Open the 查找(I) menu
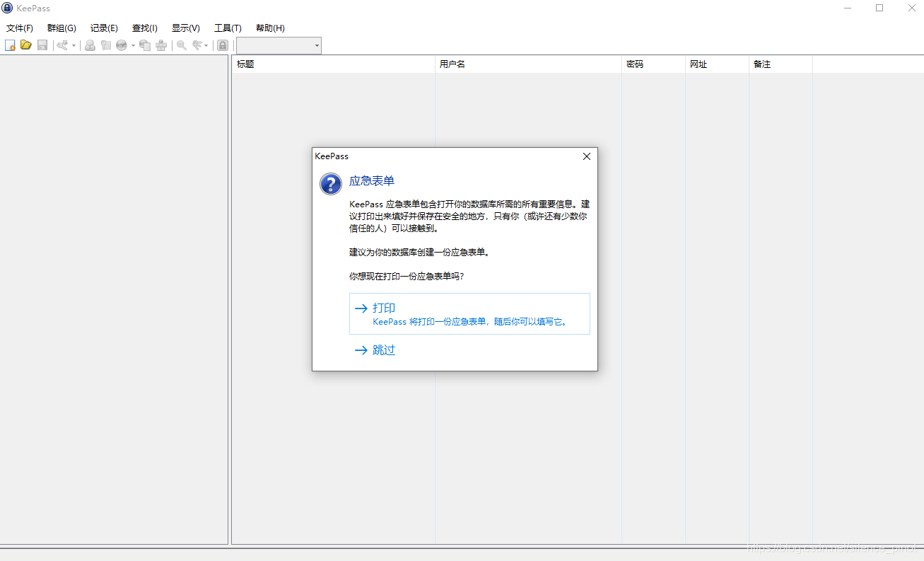Screen dimensions: 924x561 tap(145, 28)
